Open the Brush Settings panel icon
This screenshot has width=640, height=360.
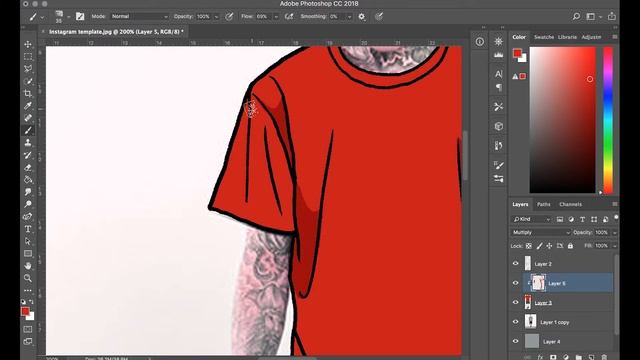point(498,165)
